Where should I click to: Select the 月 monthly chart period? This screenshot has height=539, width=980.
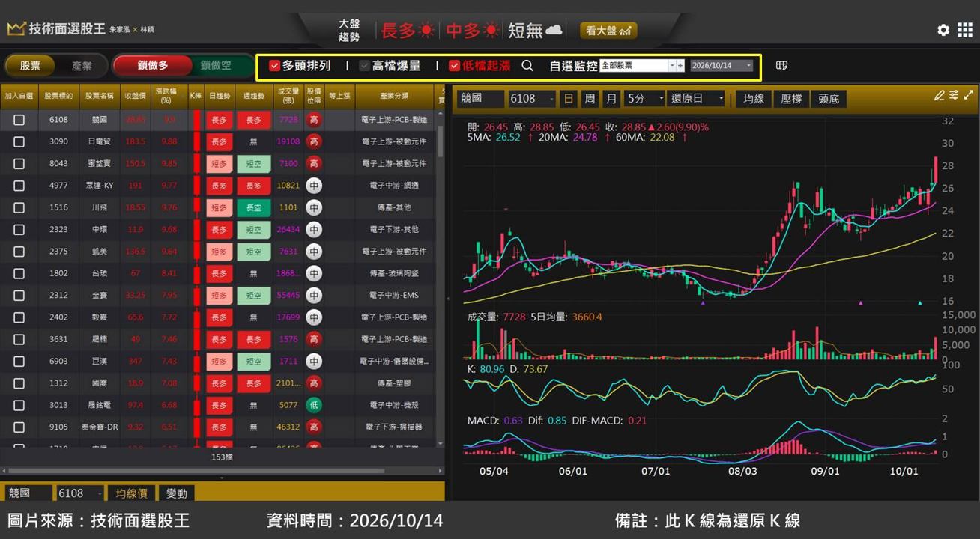[x=611, y=99]
